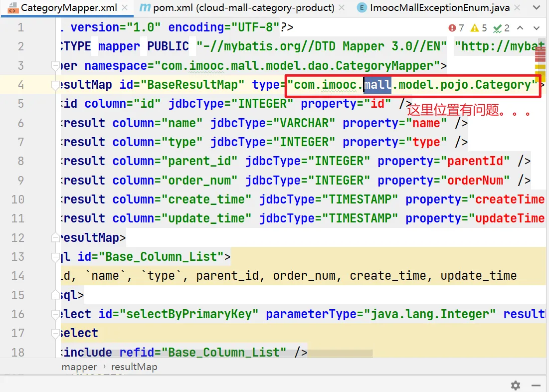Click "VARCHAR" jdbcType on line 6
Image resolution: width=549 pixels, height=392 pixels.
coord(304,123)
